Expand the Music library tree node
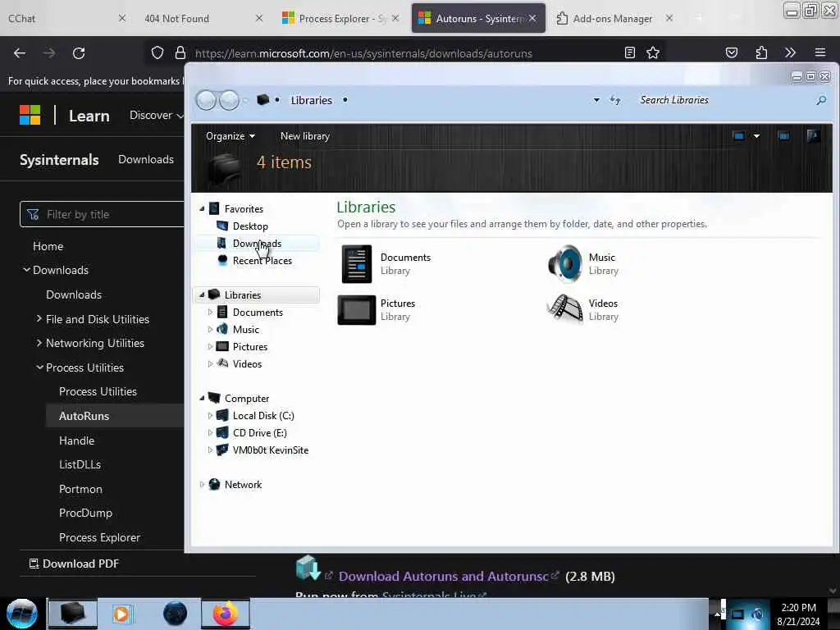The height and width of the screenshot is (630, 840). coord(210,330)
